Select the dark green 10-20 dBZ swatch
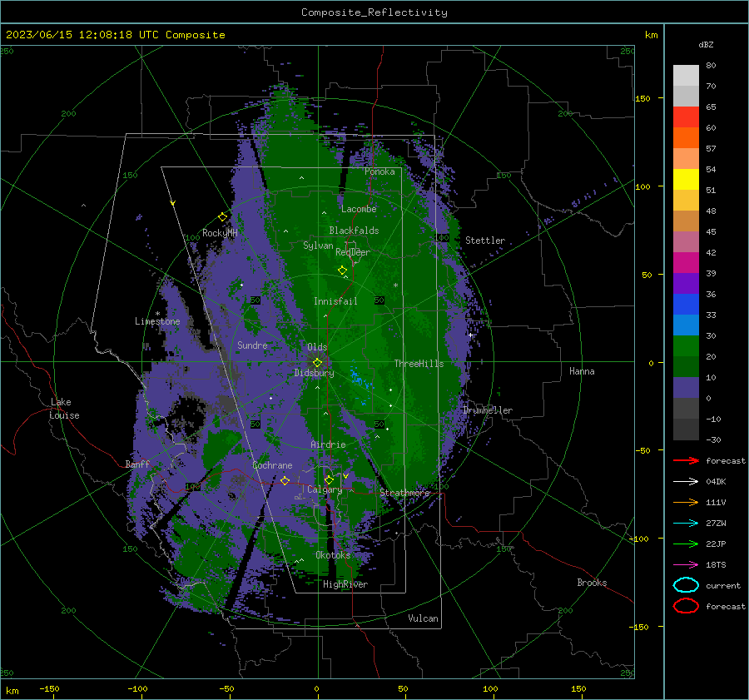This screenshot has height=700, width=749. pyautogui.click(x=686, y=366)
